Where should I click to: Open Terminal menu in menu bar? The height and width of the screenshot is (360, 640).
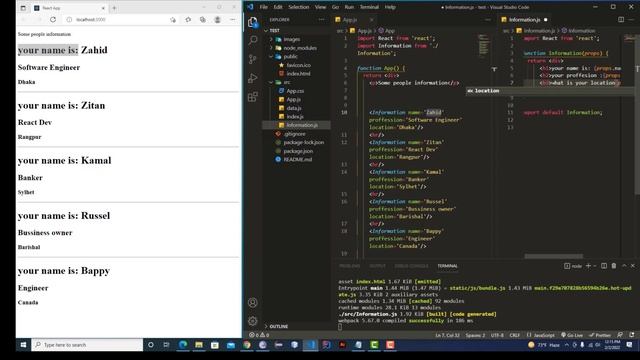point(369,7)
